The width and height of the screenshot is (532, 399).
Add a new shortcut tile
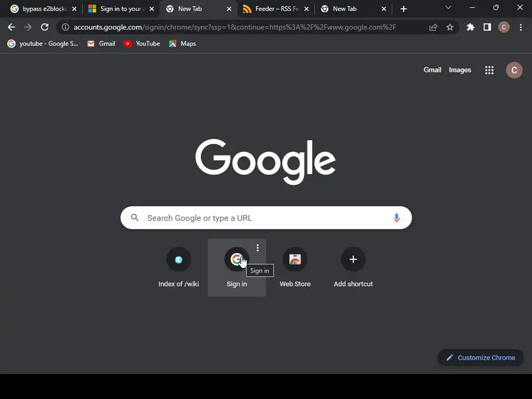coord(353,268)
